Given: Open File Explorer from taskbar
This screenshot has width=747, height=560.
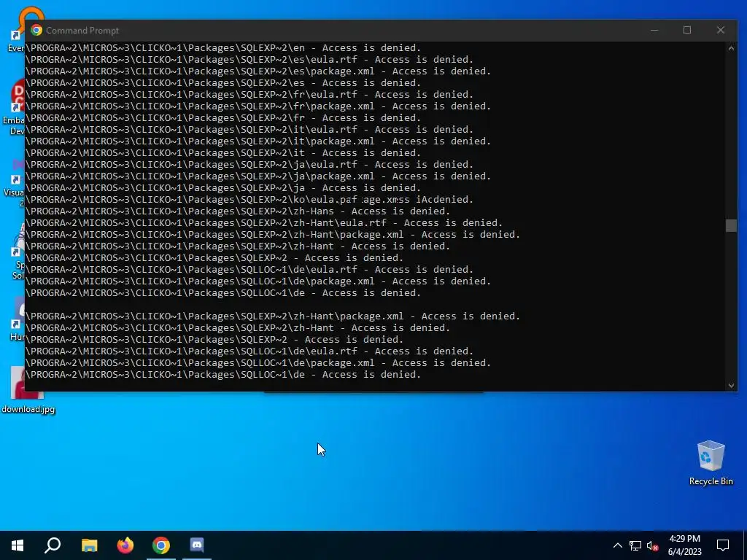Looking at the screenshot, I should [89, 545].
